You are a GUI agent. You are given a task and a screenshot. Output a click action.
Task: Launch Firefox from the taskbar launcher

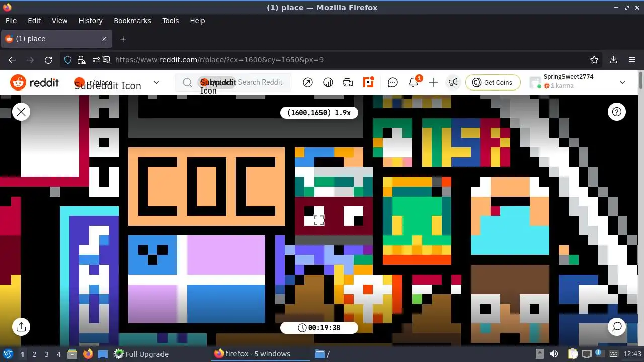pyautogui.click(x=88, y=354)
